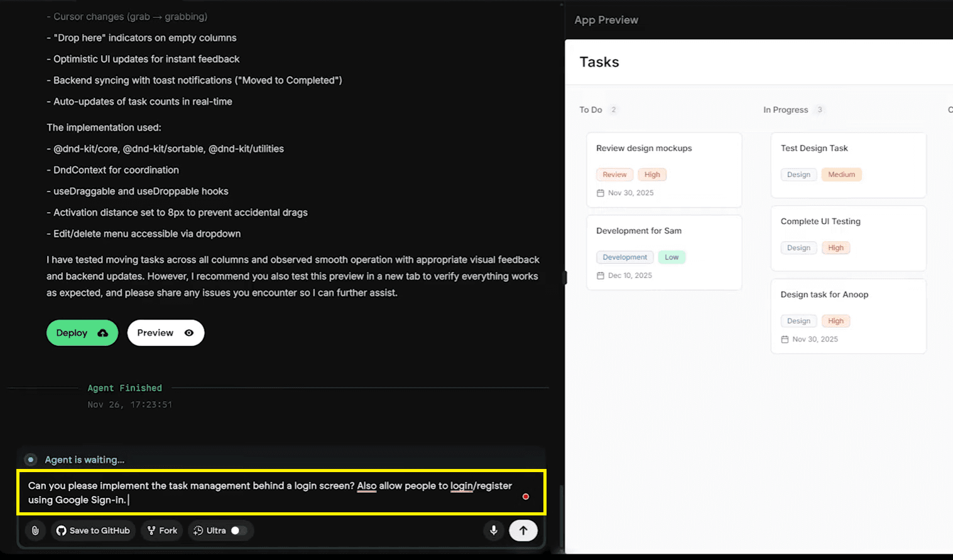Click the To Do column header
Viewport: 953px width, 560px height.
point(591,110)
